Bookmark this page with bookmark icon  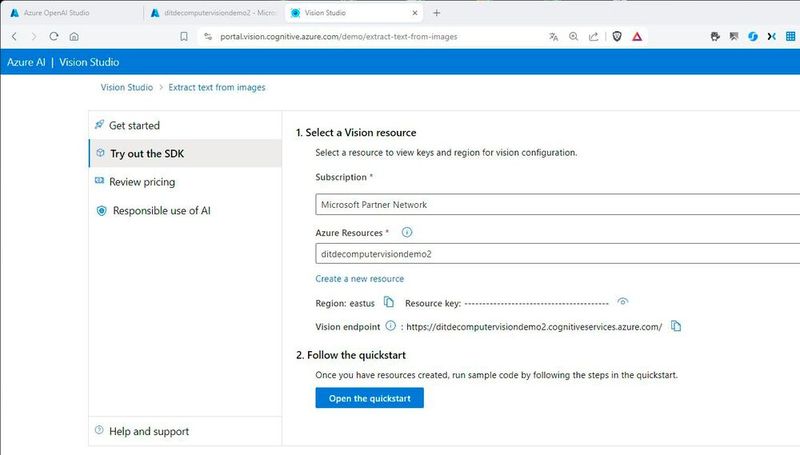(x=184, y=36)
